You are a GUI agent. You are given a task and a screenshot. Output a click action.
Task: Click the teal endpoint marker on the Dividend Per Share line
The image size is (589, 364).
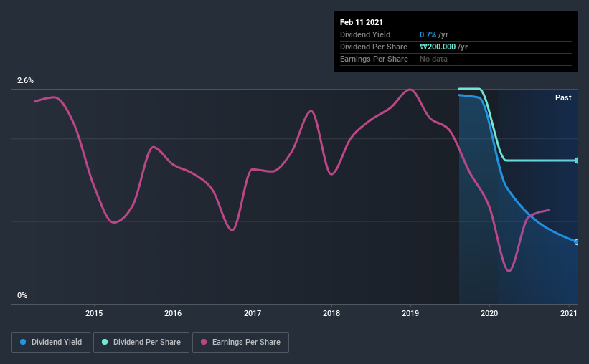pos(576,161)
